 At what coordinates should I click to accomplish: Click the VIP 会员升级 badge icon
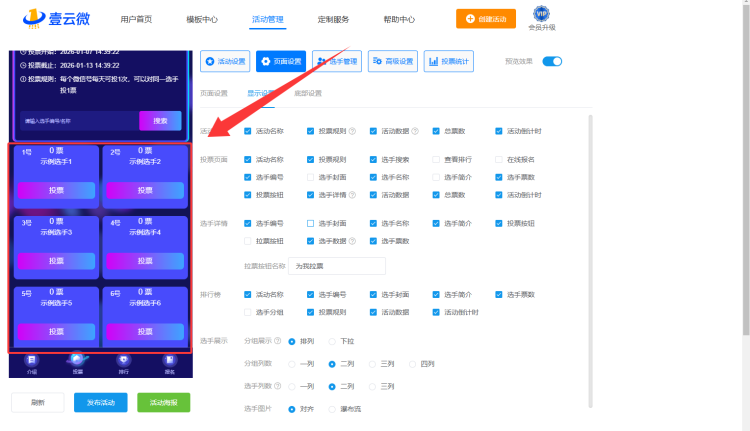tap(542, 13)
